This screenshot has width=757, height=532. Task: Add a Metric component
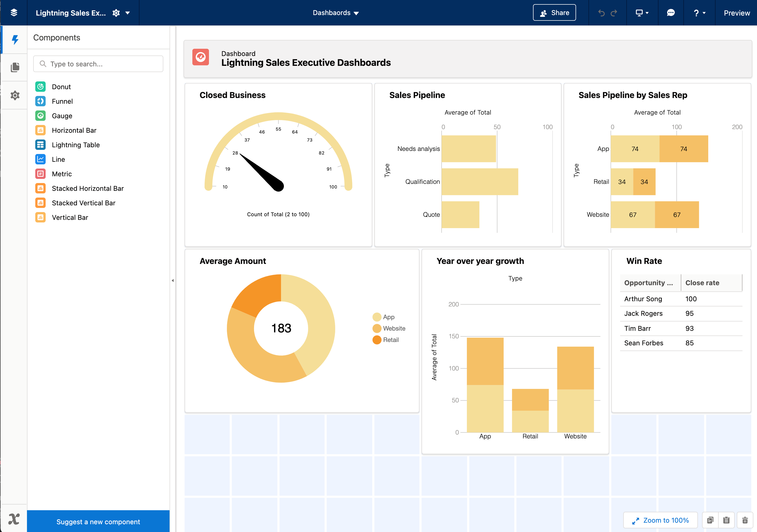point(62,174)
